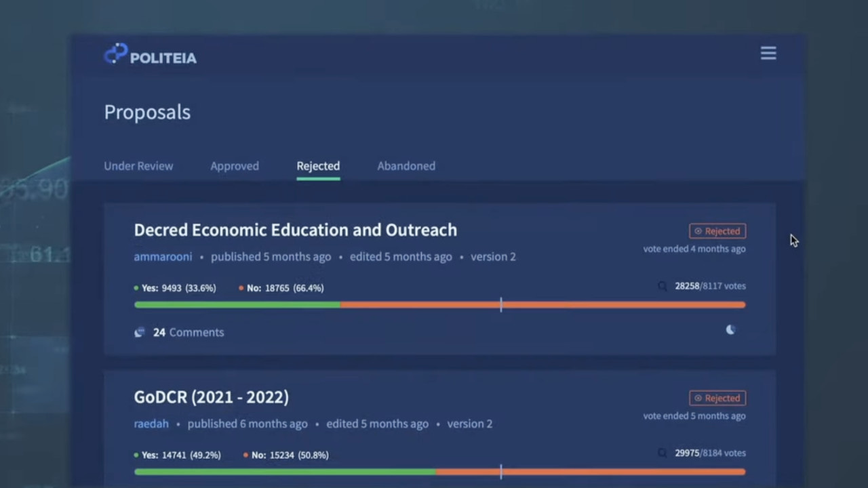
Task: Open the 24 Comments link
Action: pyautogui.click(x=189, y=332)
